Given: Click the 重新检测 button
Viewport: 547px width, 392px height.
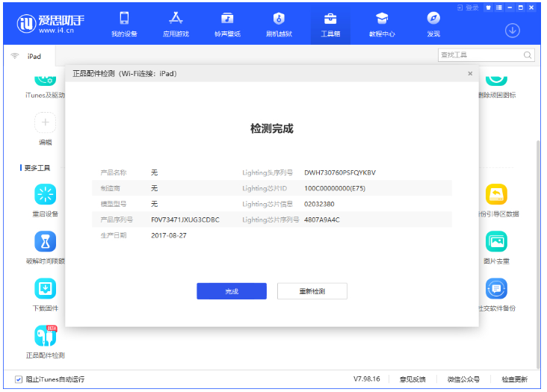Looking at the screenshot, I should [312, 291].
